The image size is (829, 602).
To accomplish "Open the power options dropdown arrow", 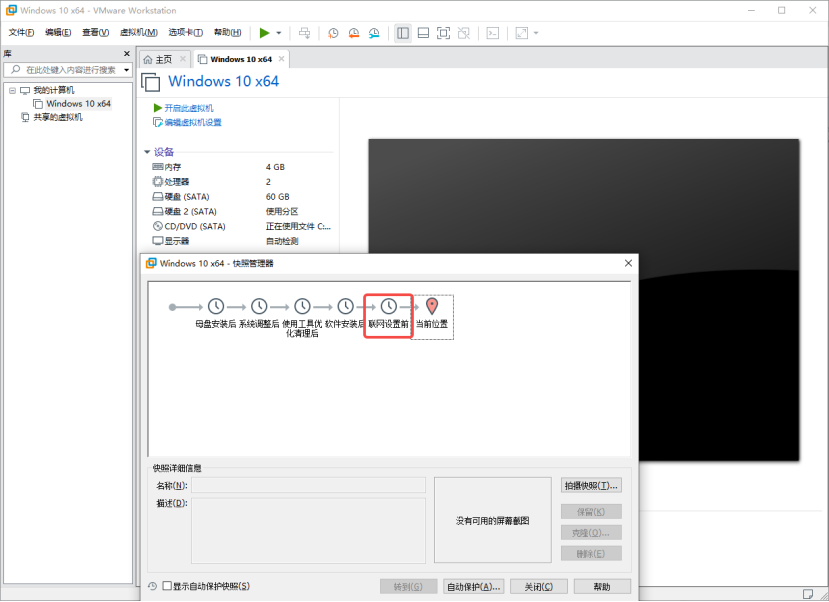I will [279, 33].
